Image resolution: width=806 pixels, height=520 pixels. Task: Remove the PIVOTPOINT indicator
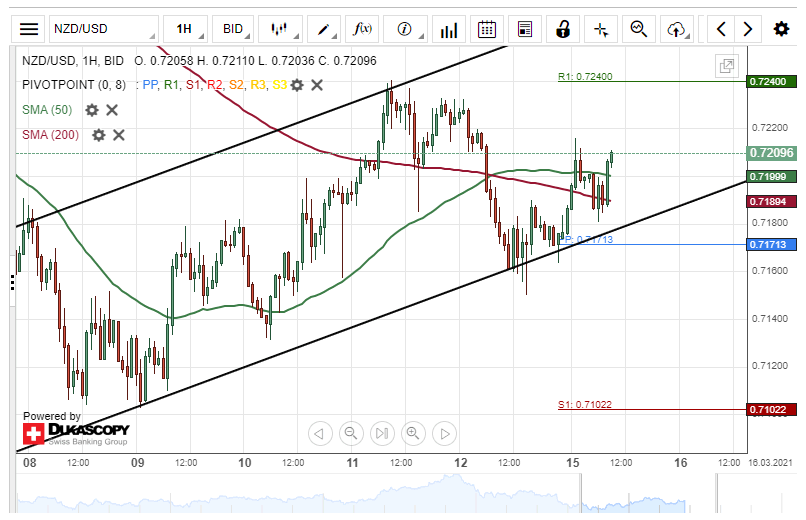point(316,85)
